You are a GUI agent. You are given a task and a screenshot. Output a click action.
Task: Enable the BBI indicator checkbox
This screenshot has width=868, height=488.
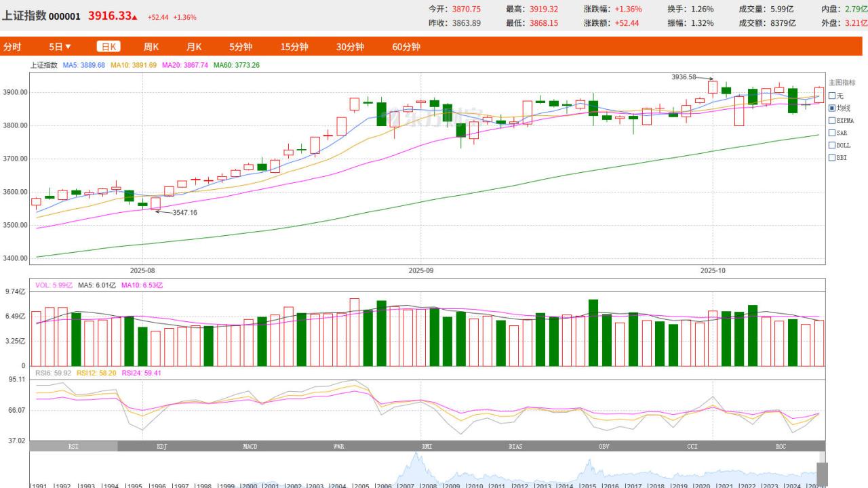tap(832, 157)
